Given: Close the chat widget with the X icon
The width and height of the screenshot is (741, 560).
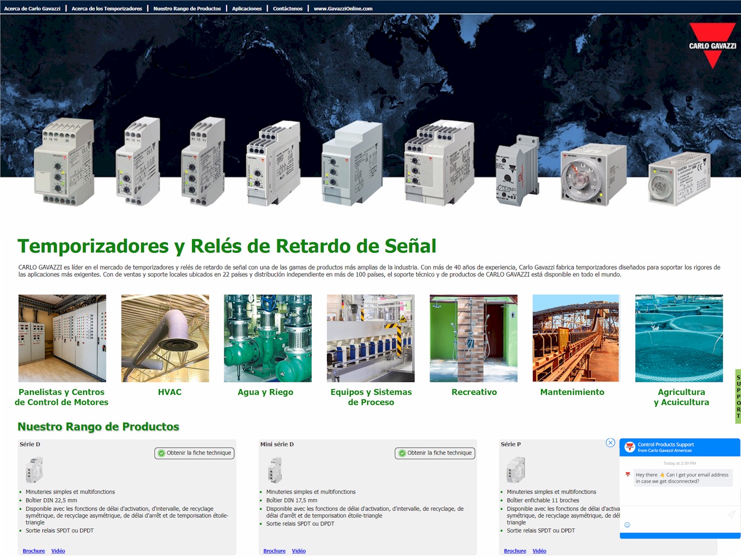Looking at the screenshot, I should [x=611, y=443].
